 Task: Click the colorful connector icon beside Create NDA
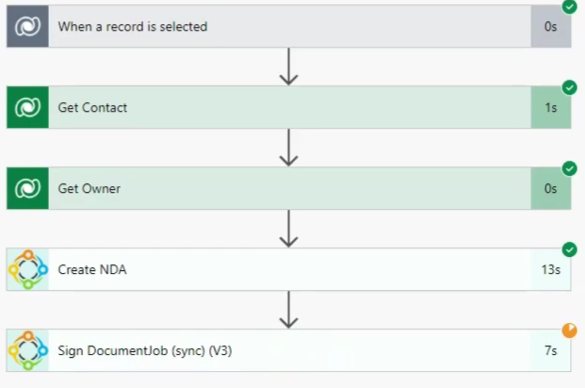(28, 269)
